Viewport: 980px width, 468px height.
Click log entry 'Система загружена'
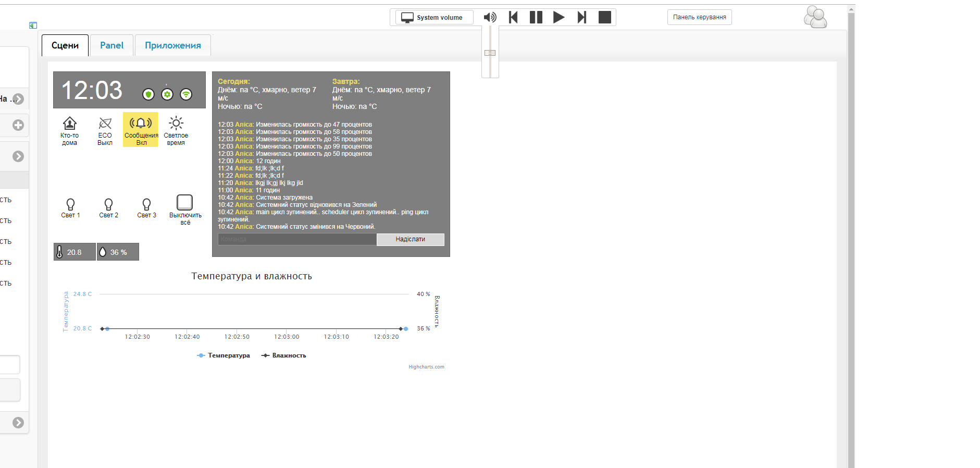pos(265,198)
